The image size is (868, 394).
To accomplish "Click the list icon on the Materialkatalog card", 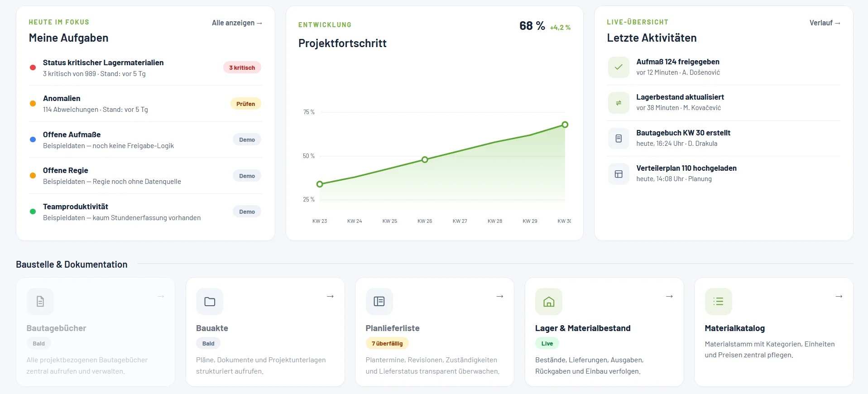I will coord(718,302).
